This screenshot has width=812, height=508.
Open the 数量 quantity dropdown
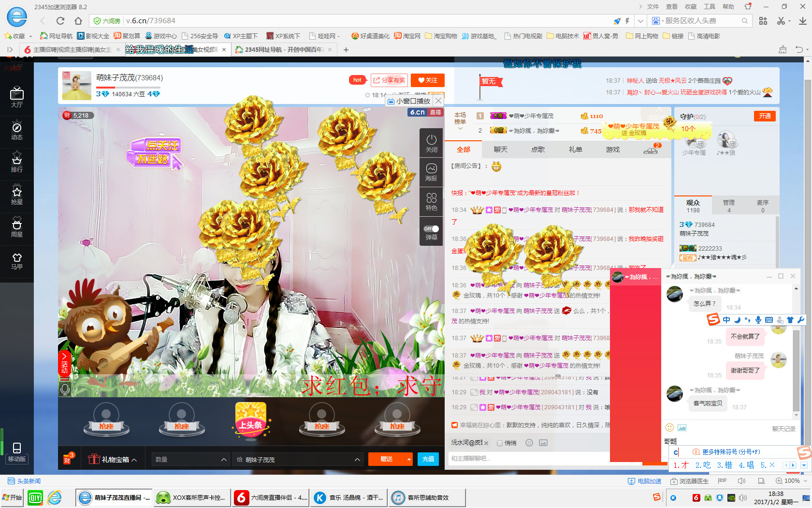(190, 459)
